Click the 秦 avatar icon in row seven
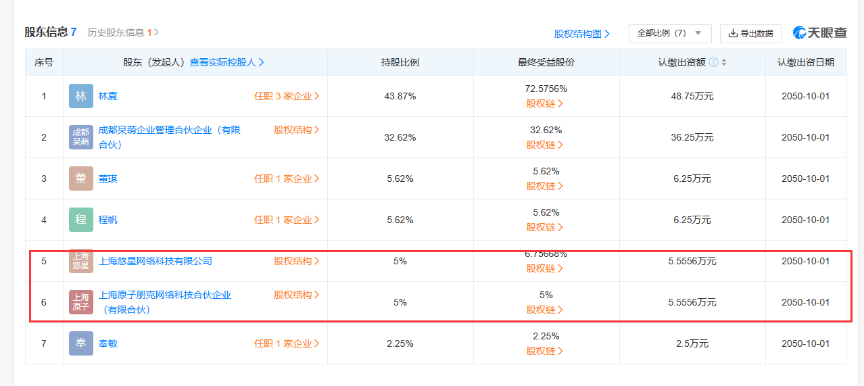Viewport: 864px width, 386px height. 81,344
